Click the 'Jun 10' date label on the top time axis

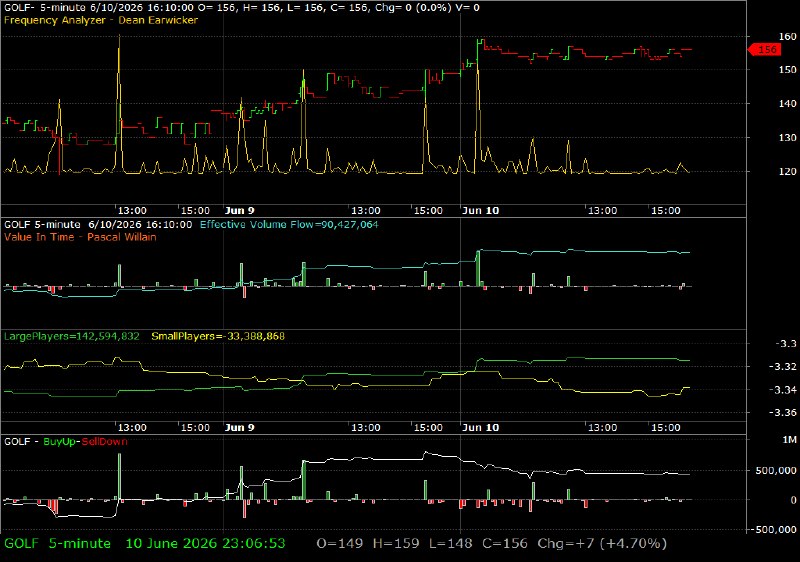[480, 211]
